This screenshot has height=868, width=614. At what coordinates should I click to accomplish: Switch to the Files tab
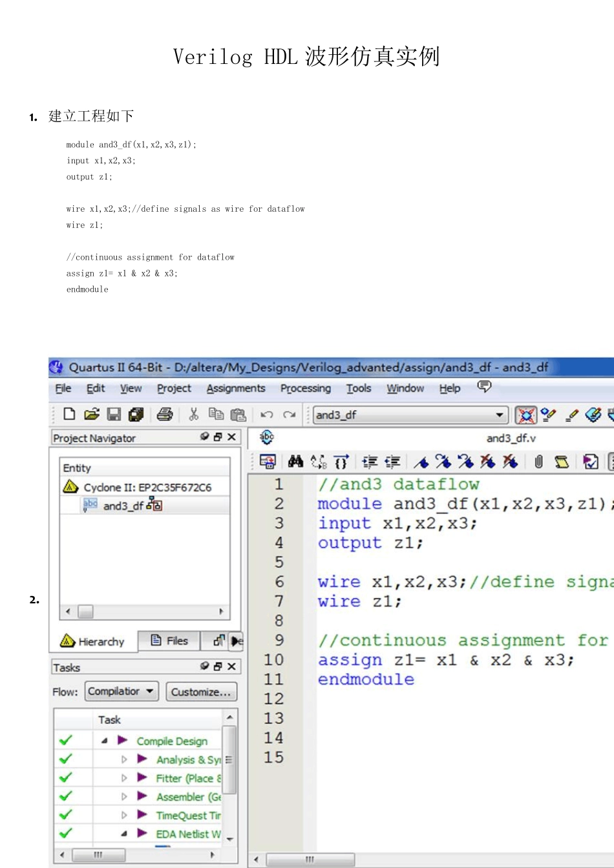[x=169, y=641]
